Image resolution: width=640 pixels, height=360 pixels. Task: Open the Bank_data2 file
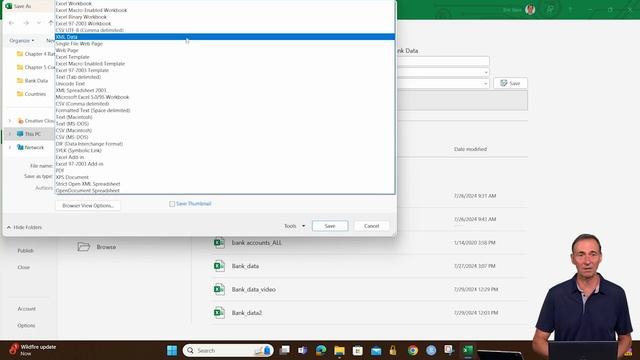pyautogui.click(x=247, y=313)
